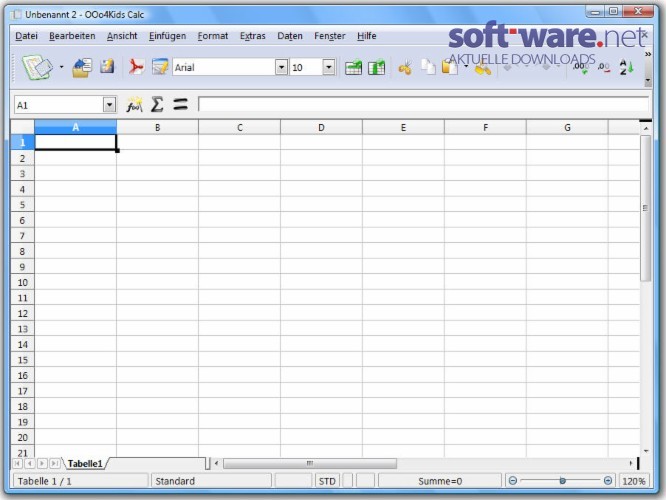Click the vertical scrollbar thumb
The width and height of the screenshot is (666, 500).
646,208
